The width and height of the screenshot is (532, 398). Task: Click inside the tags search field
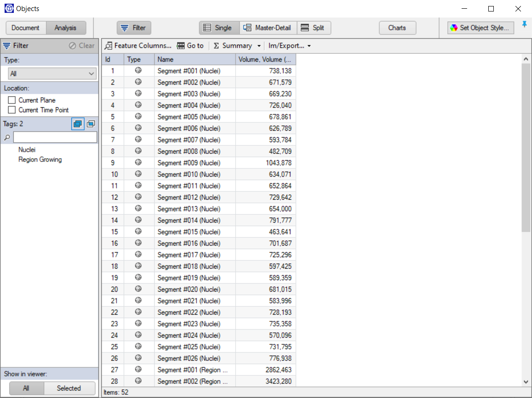pyautogui.click(x=55, y=137)
